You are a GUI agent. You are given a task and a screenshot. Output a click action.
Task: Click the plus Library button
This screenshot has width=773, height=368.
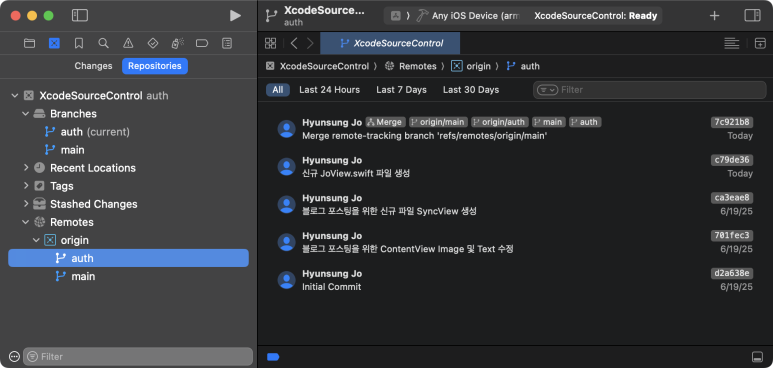pyautogui.click(x=714, y=15)
